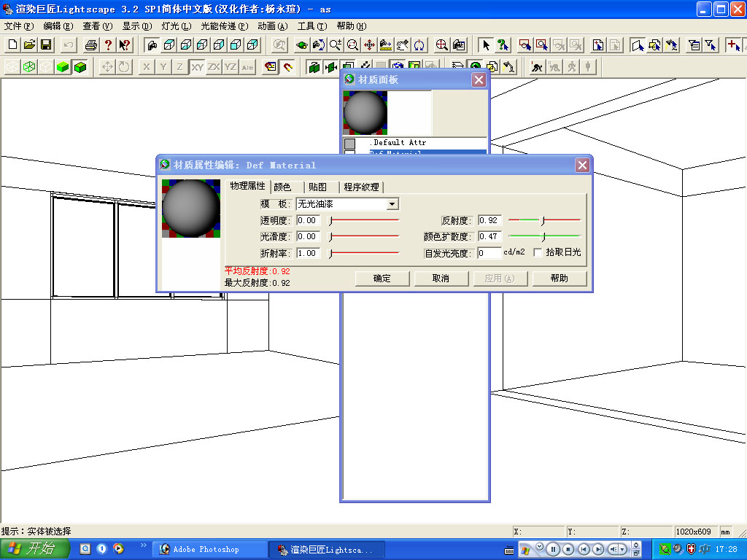
Task: Open the 模板 template dropdown
Action: pyautogui.click(x=392, y=204)
